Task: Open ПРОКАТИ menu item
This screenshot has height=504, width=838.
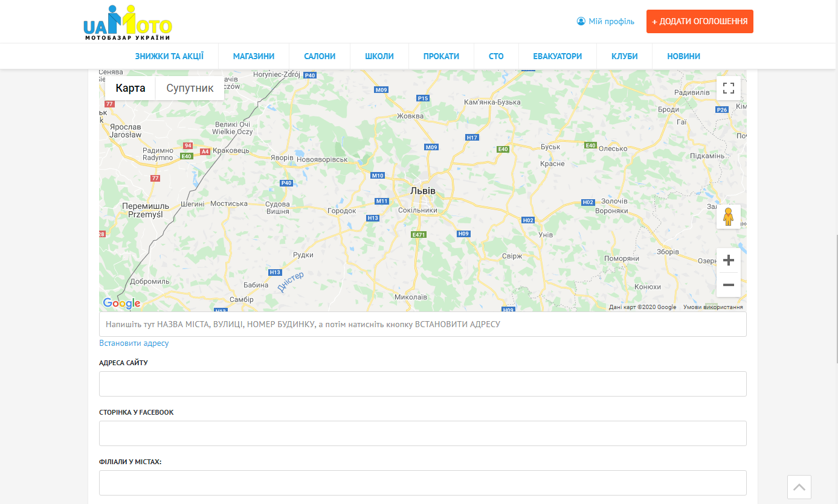Action: (441, 56)
